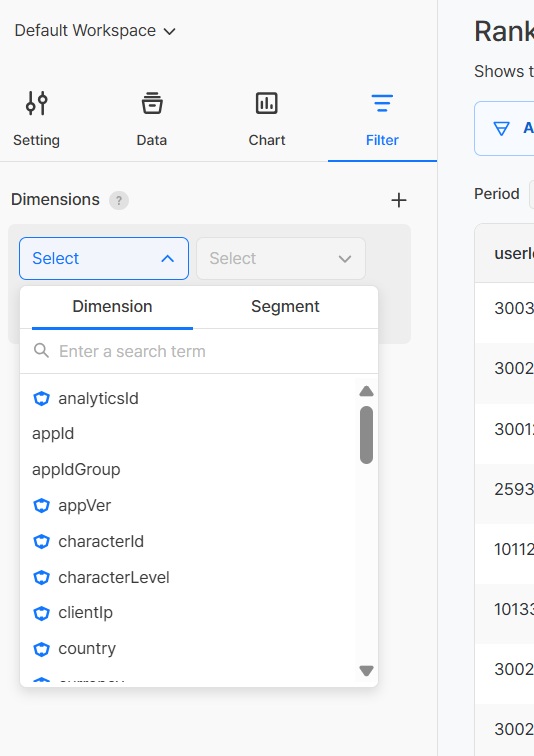The height and width of the screenshot is (756, 534).
Task: Switch to the Segment tab
Action: coord(285,307)
